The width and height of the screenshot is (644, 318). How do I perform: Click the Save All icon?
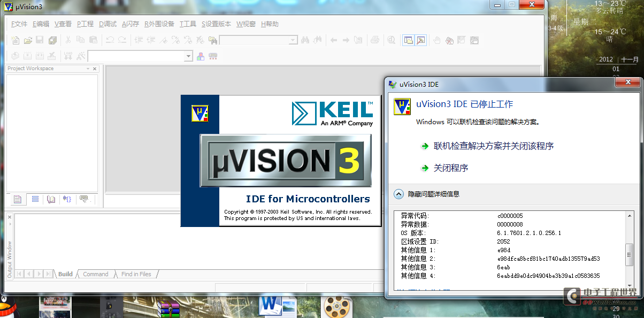tap(52, 40)
